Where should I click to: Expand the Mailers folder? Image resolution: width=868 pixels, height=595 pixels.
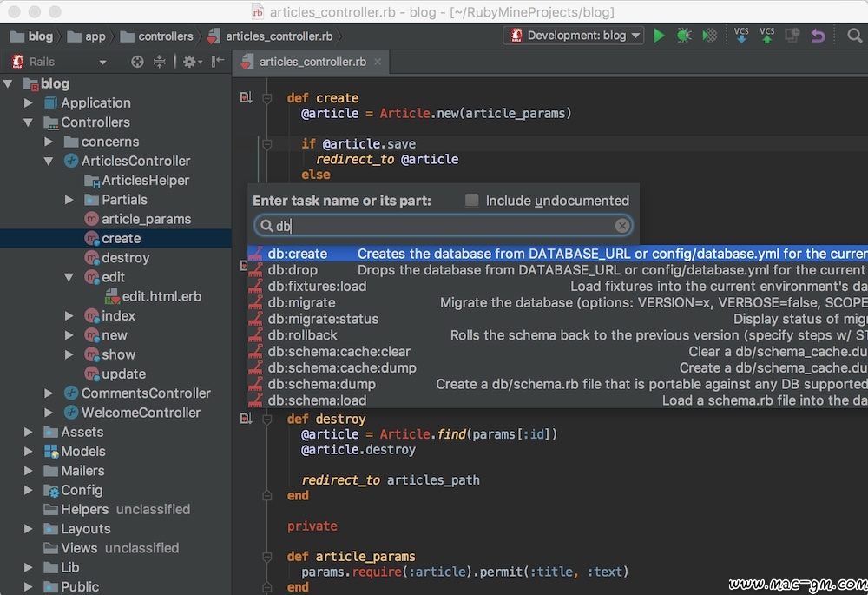pyautogui.click(x=29, y=471)
